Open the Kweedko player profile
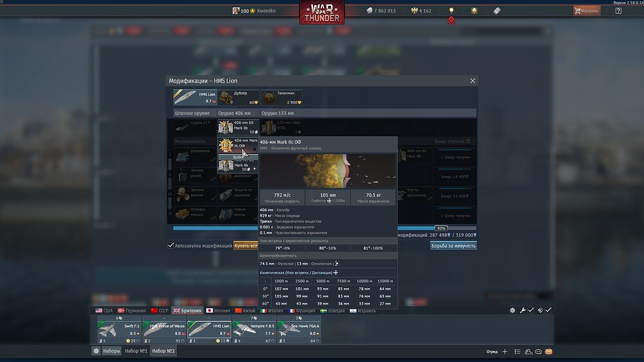This screenshot has height=362, width=644. (254, 11)
